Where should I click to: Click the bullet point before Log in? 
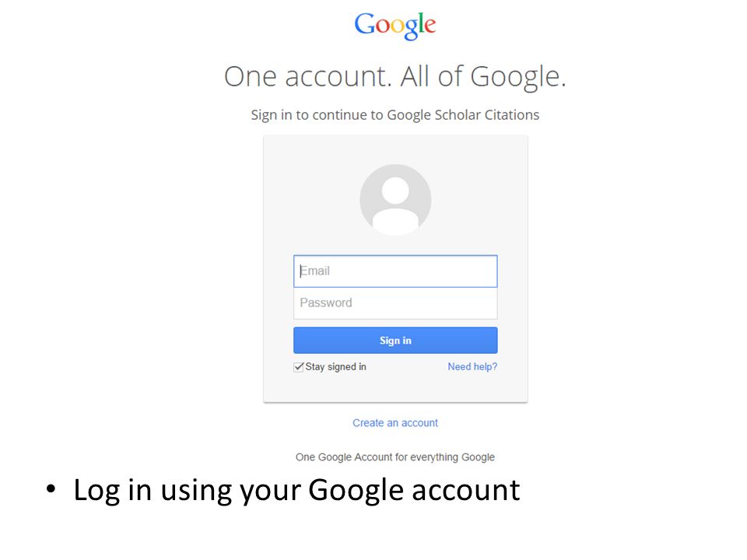[51, 489]
